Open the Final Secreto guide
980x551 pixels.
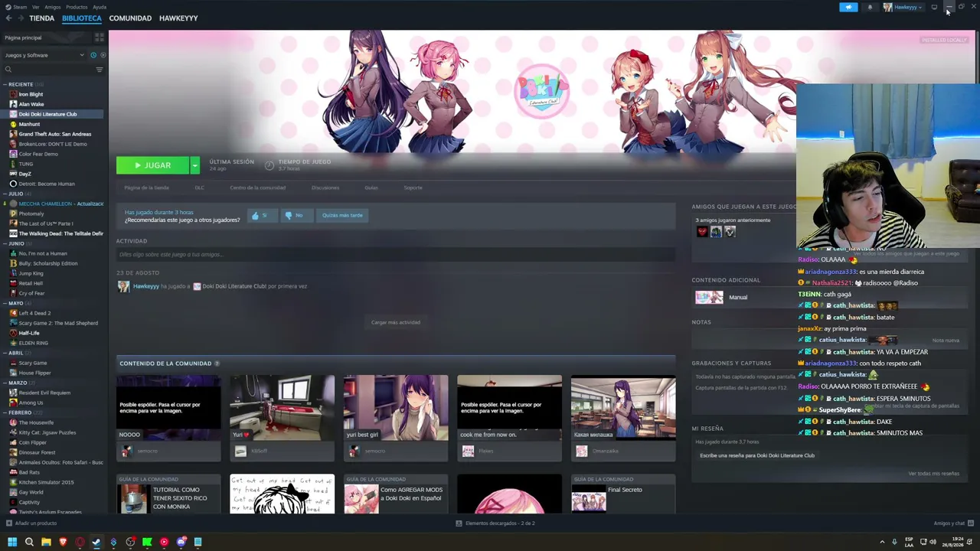click(x=623, y=494)
